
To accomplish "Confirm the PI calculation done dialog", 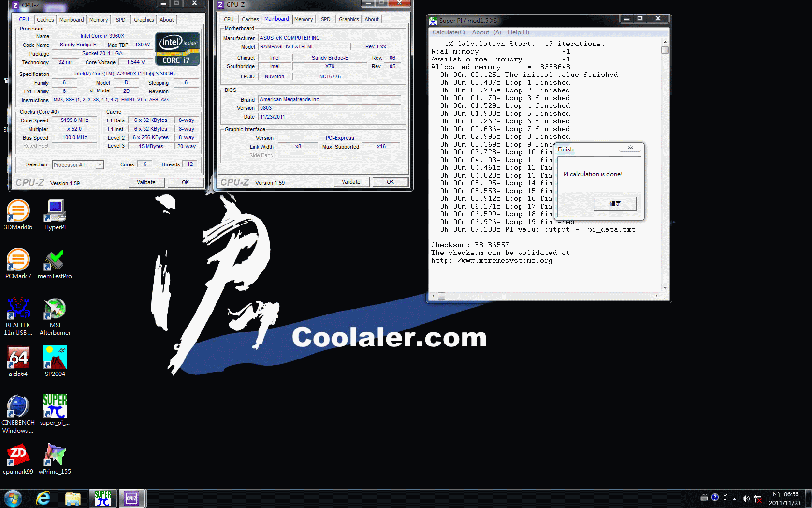I will coord(615,204).
